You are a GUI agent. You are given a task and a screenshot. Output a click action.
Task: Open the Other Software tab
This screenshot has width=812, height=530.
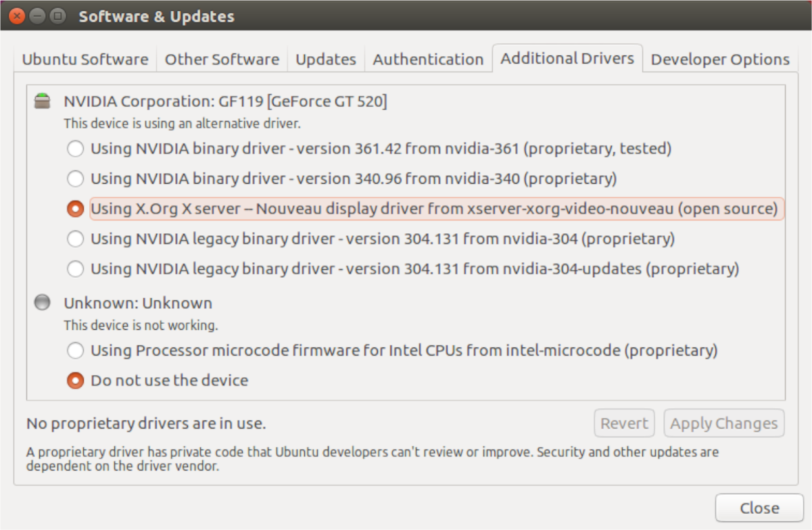click(222, 59)
